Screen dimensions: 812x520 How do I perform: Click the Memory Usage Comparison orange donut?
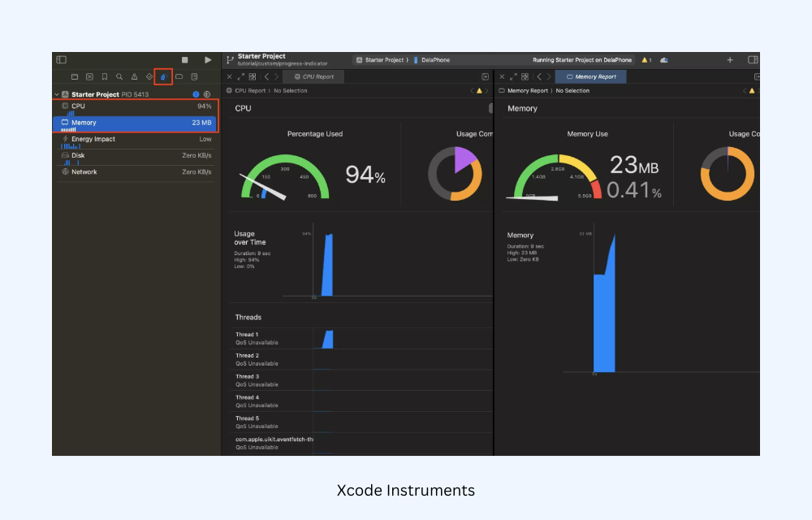coord(728,174)
